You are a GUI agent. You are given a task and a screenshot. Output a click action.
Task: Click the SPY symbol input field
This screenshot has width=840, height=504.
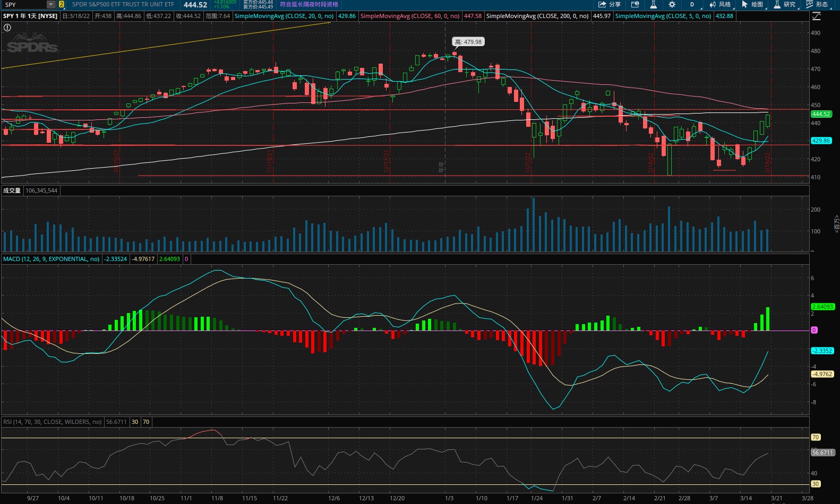coord(24,4)
